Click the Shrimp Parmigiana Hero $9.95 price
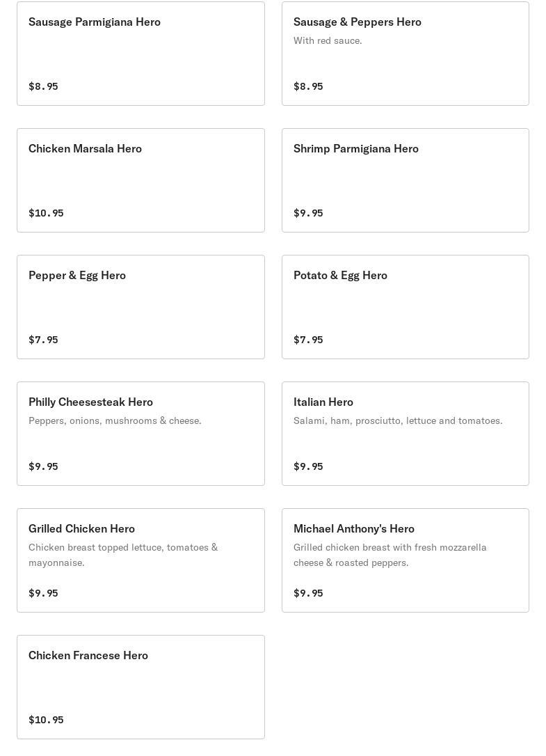This screenshot has width=546, height=756. click(308, 213)
